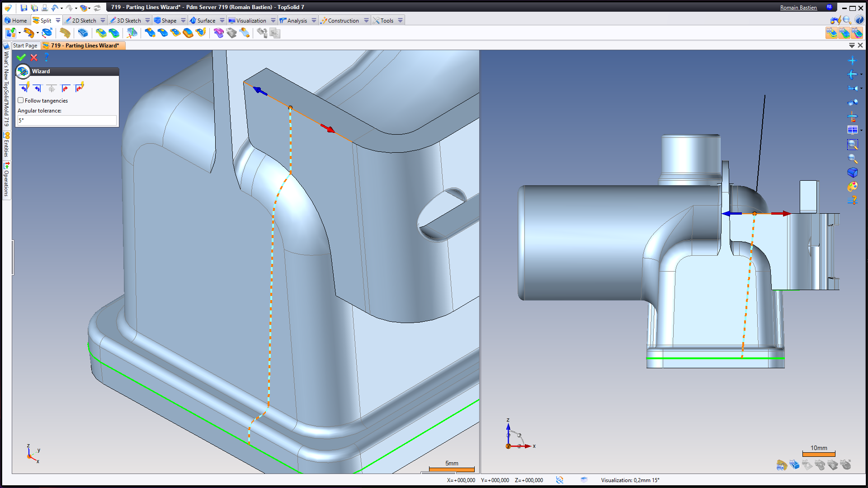Viewport: 868px width, 488px height.
Task: Click the last red arrow with lightning
Action: coord(80,88)
